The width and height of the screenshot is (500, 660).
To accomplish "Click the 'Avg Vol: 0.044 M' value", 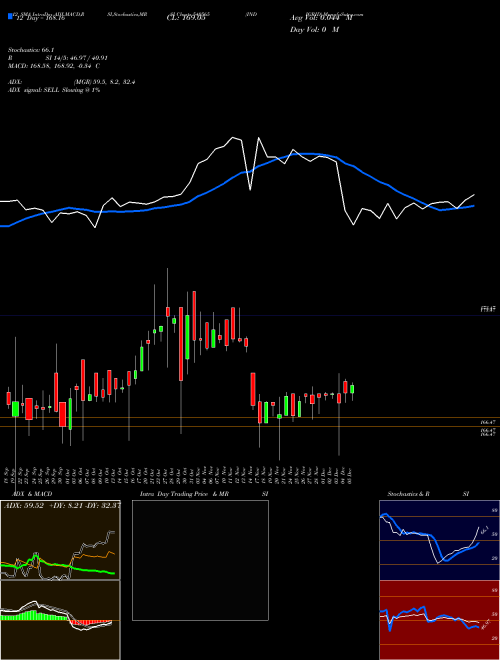I will 321,18.
